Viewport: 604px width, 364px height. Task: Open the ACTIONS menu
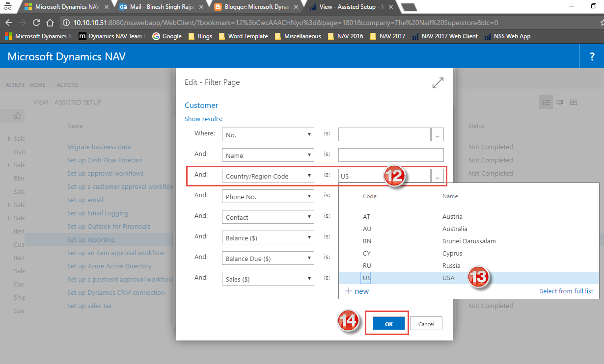click(67, 85)
